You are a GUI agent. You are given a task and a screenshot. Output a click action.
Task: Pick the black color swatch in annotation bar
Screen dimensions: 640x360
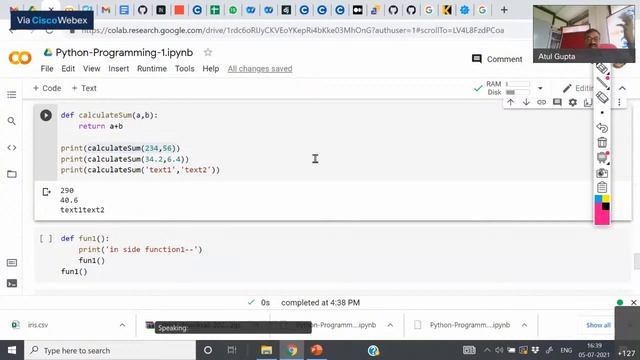[x=606, y=207]
